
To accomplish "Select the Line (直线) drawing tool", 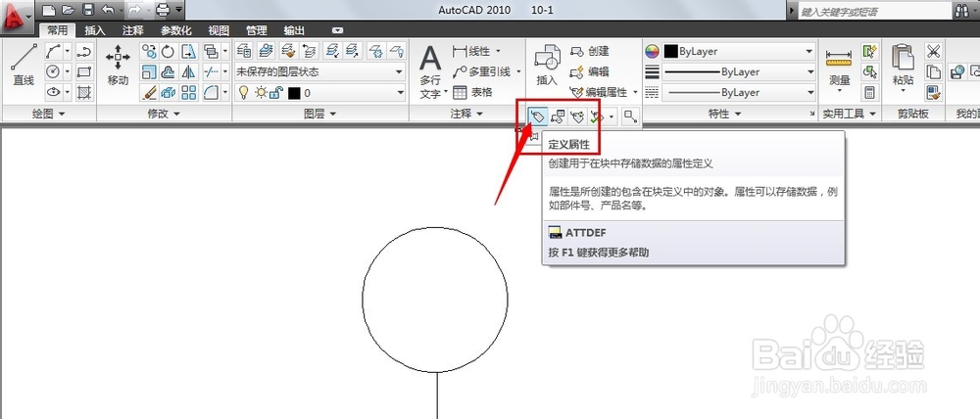I will click(24, 65).
